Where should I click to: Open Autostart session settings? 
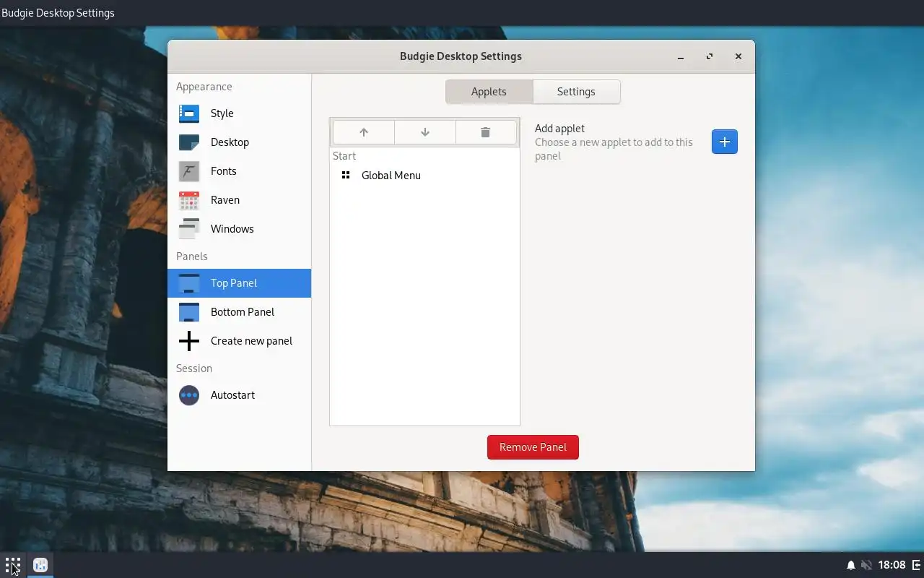[239, 395]
